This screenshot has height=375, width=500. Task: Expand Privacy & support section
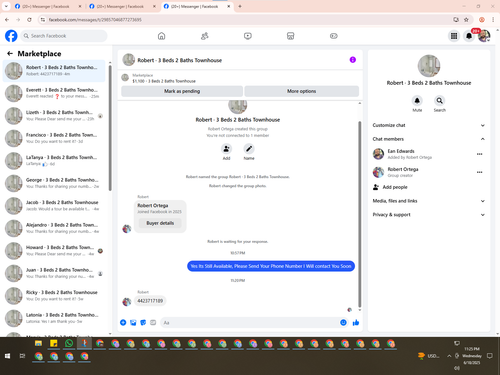click(x=429, y=215)
